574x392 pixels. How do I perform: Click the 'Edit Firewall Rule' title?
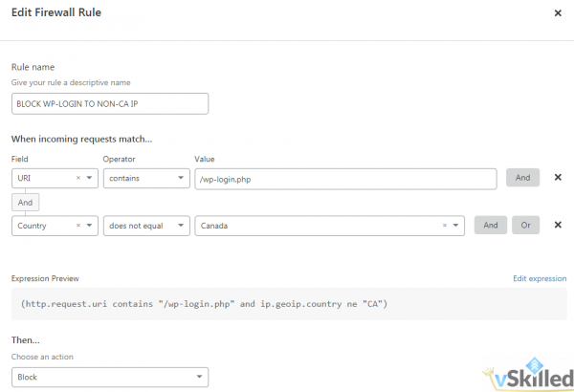point(56,12)
